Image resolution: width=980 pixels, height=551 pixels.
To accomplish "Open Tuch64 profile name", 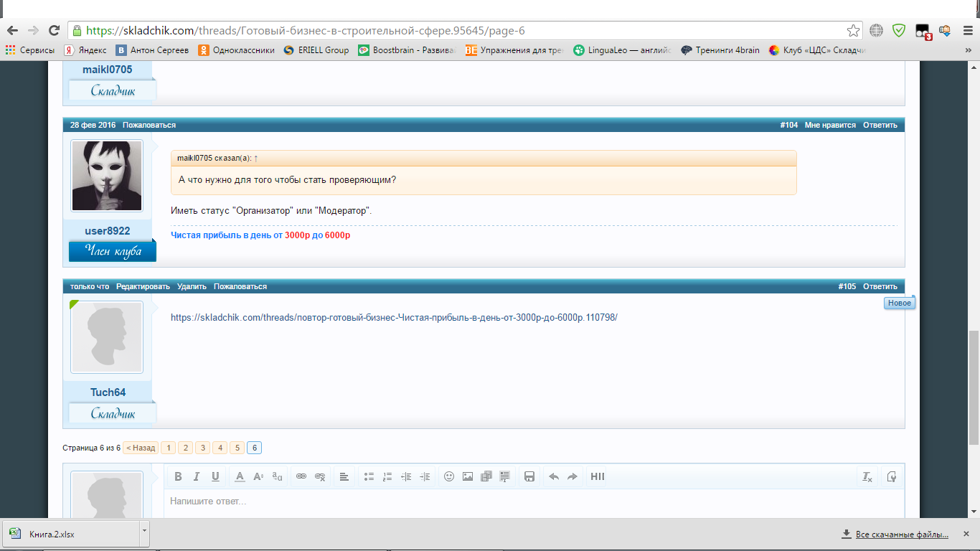I will click(x=108, y=392).
